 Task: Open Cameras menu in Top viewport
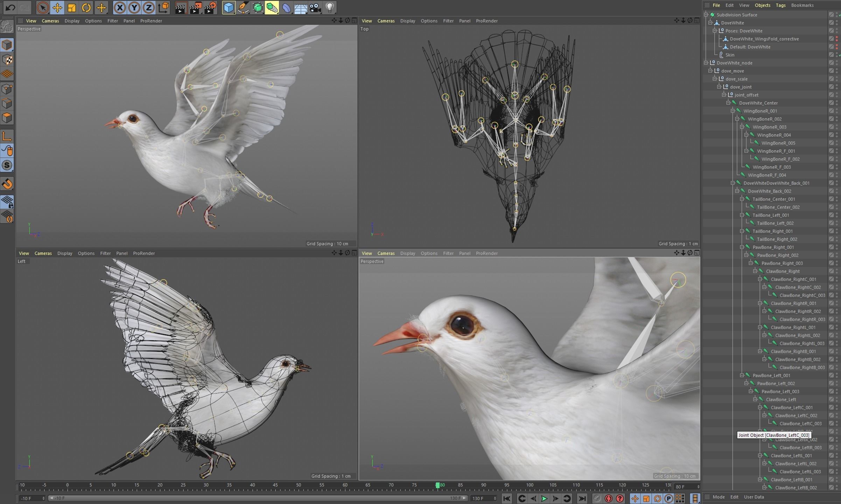click(x=386, y=21)
